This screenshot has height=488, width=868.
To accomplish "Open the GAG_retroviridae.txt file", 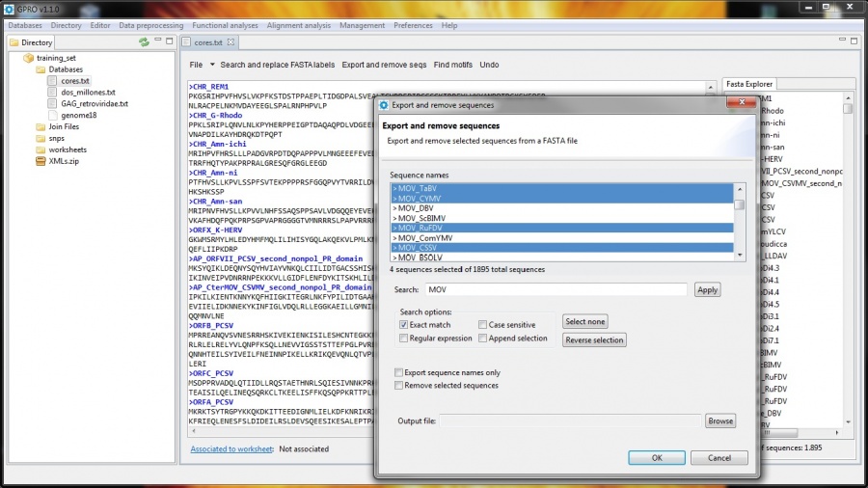I will pos(94,103).
